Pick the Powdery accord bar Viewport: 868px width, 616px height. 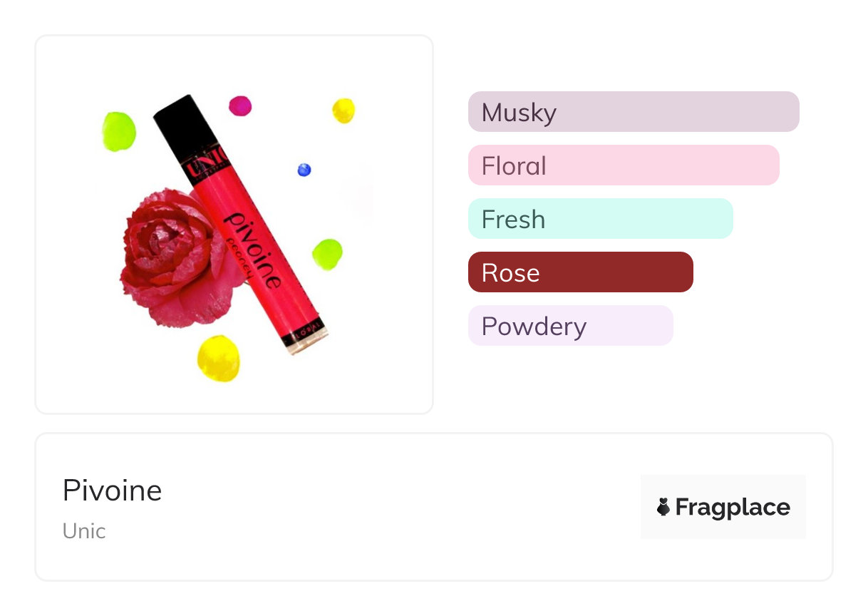click(x=570, y=326)
